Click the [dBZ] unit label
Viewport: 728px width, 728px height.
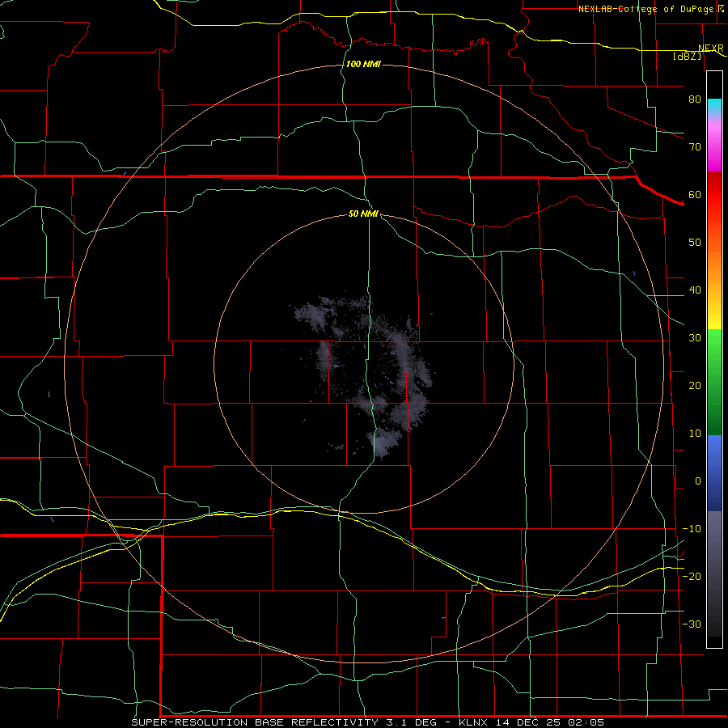click(687, 56)
